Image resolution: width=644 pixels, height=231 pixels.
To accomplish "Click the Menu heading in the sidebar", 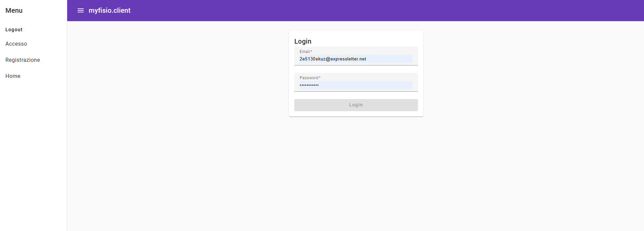I will point(14,10).
